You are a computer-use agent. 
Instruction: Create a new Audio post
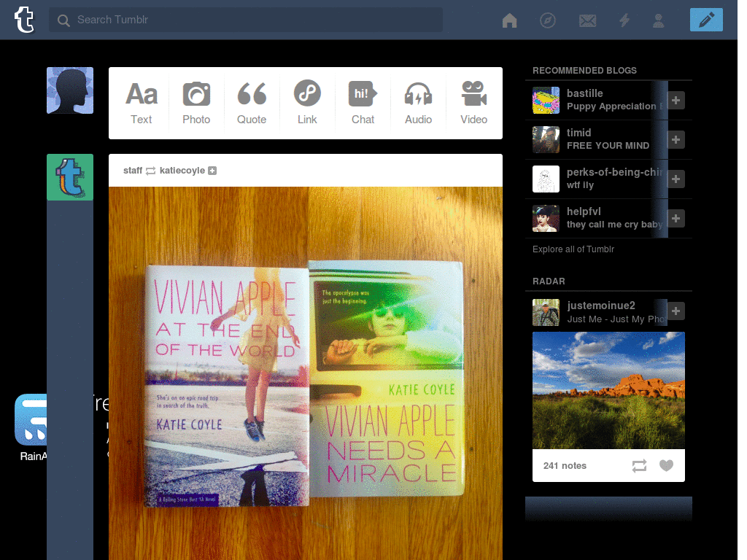[418, 103]
